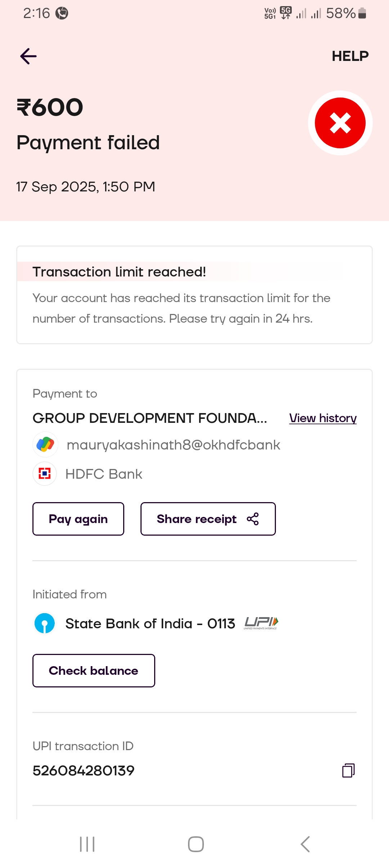Tap the Android system back button
The height and width of the screenshot is (868, 389).
(305, 844)
